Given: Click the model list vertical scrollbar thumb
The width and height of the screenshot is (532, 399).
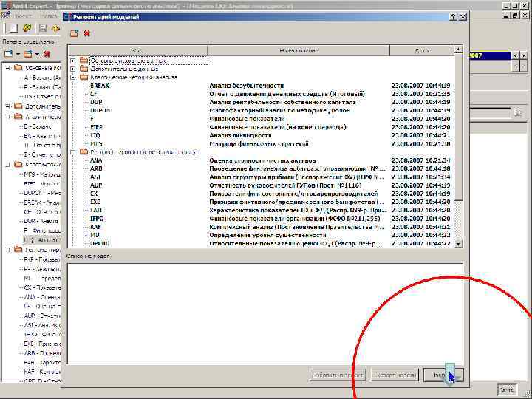Looking at the screenshot, I should (x=458, y=127).
